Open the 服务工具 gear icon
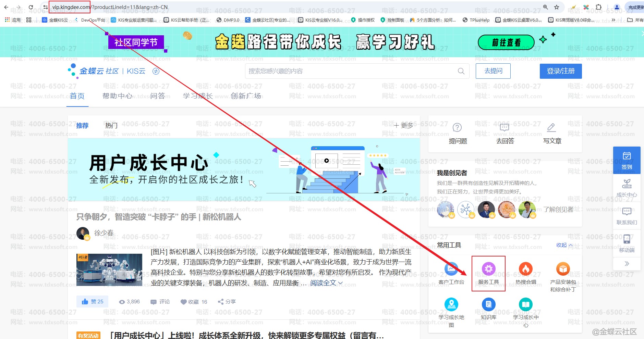 point(489,269)
